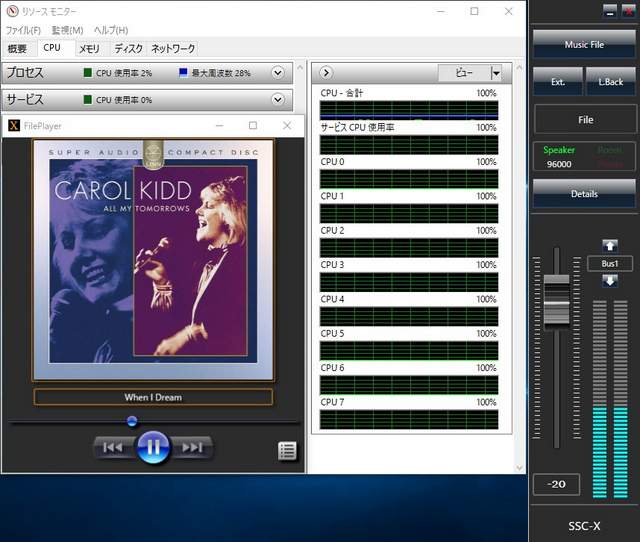Screen dimensions: 640x542
Task: Open the playlist icon in FilePlayer
Action: 287,450
